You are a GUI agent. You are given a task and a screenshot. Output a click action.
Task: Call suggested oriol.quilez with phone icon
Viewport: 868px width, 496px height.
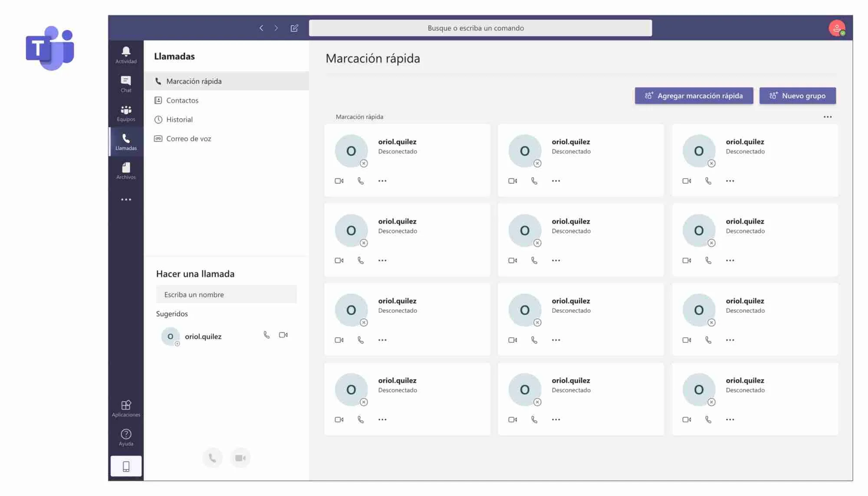[266, 335]
